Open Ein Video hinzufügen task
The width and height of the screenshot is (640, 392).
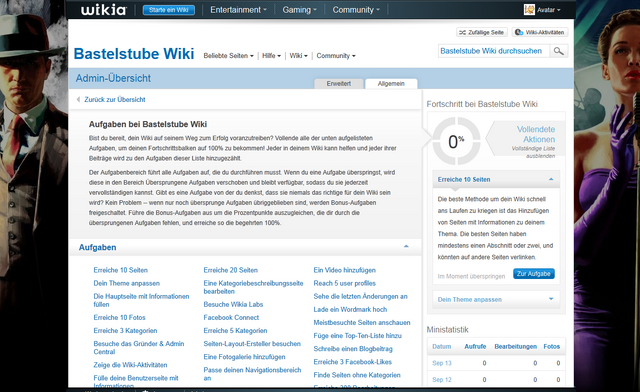point(344,270)
